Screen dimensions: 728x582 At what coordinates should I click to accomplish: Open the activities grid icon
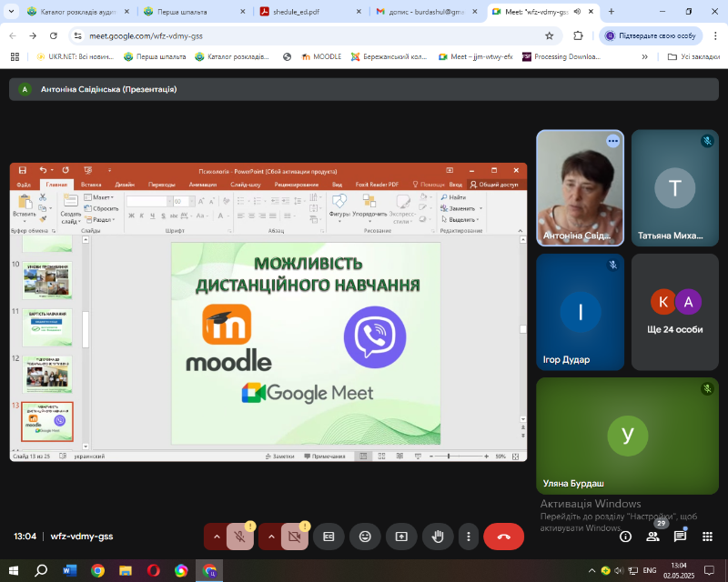(x=706, y=537)
